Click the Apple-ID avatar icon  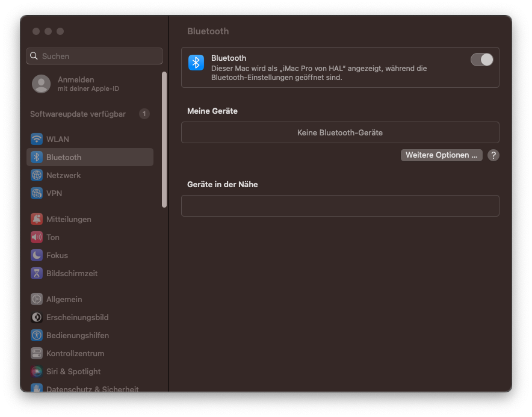tap(41, 84)
